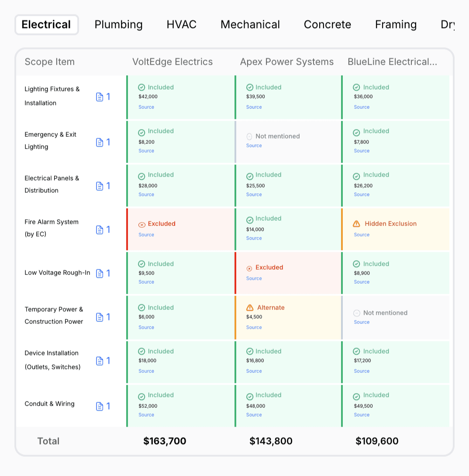The height and width of the screenshot is (476, 469).
Task: Open document icon for Lighting Fixtures & Installation
Action: click(x=100, y=97)
